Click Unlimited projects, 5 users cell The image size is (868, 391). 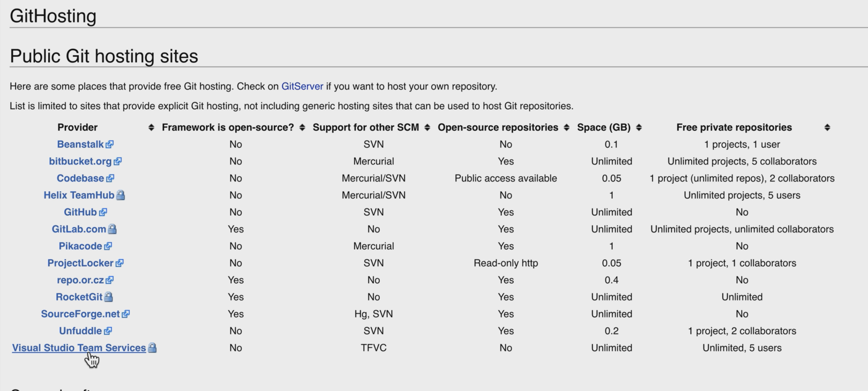742,195
